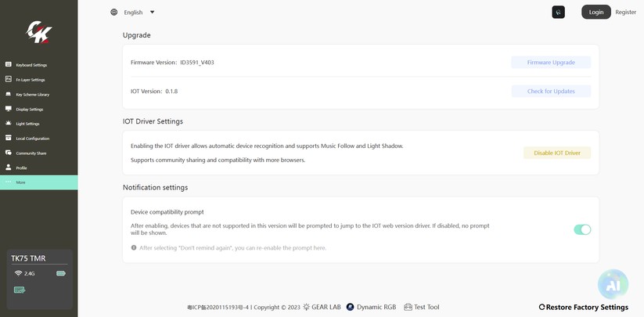The height and width of the screenshot is (317, 644).
Task: Click the dark headset icon near Login
Action: pyautogui.click(x=558, y=12)
